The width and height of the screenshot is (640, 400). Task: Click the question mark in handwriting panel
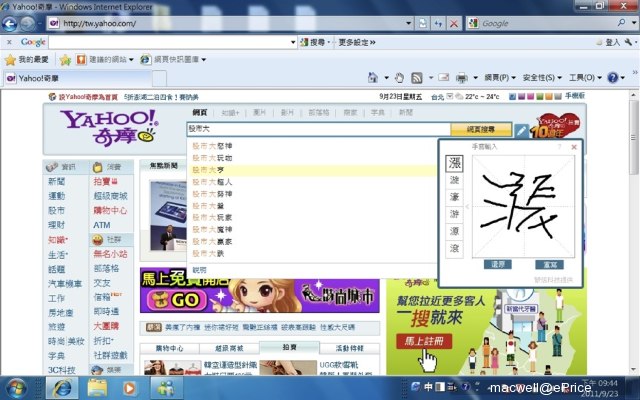click(x=559, y=147)
